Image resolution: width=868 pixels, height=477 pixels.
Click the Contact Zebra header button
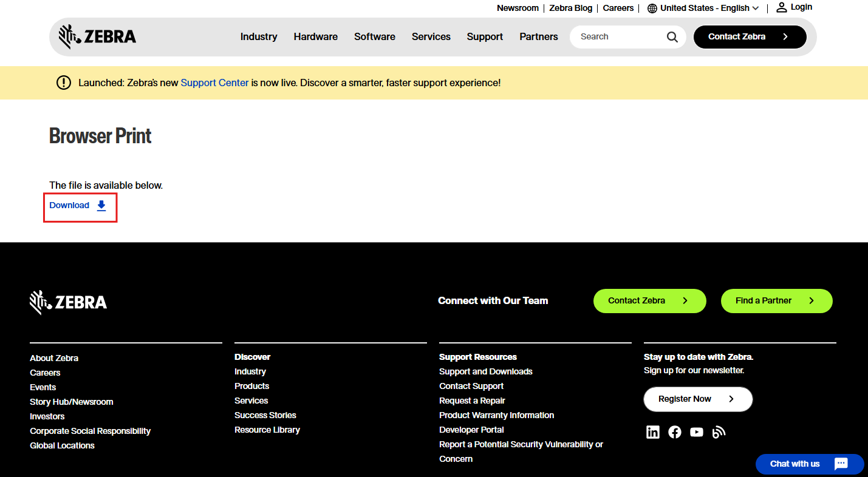click(x=750, y=37)
